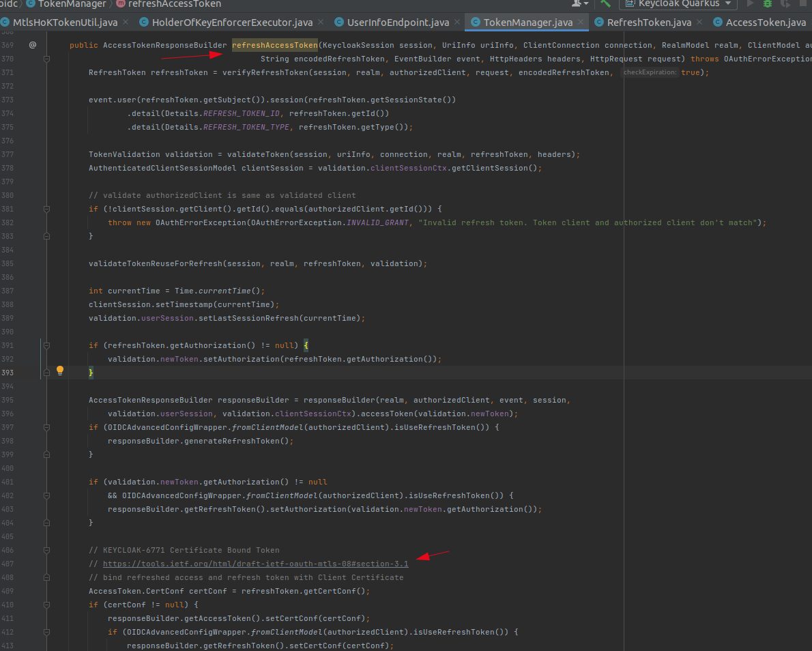Click the highlighted refreshAccessToken method name
Image resolution: width=812 pixels, height=651 pixels.
click(275, 45)
